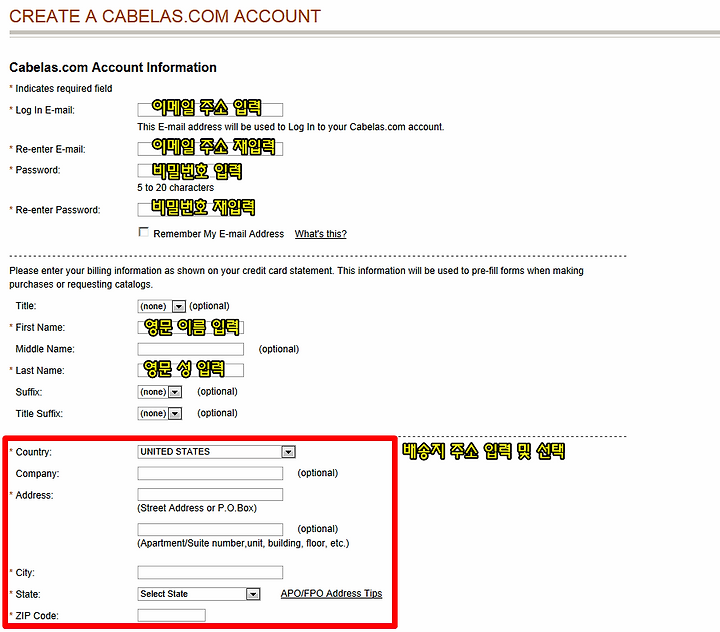Viewport: 720px width, 632px height.
Task: Open the What's this? link
Action: click(321, 234)
